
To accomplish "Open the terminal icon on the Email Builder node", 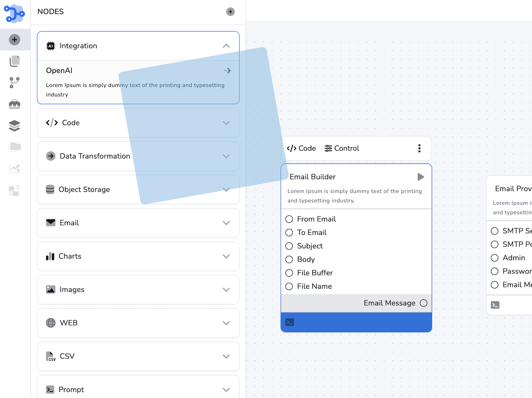I will [290, 322].
